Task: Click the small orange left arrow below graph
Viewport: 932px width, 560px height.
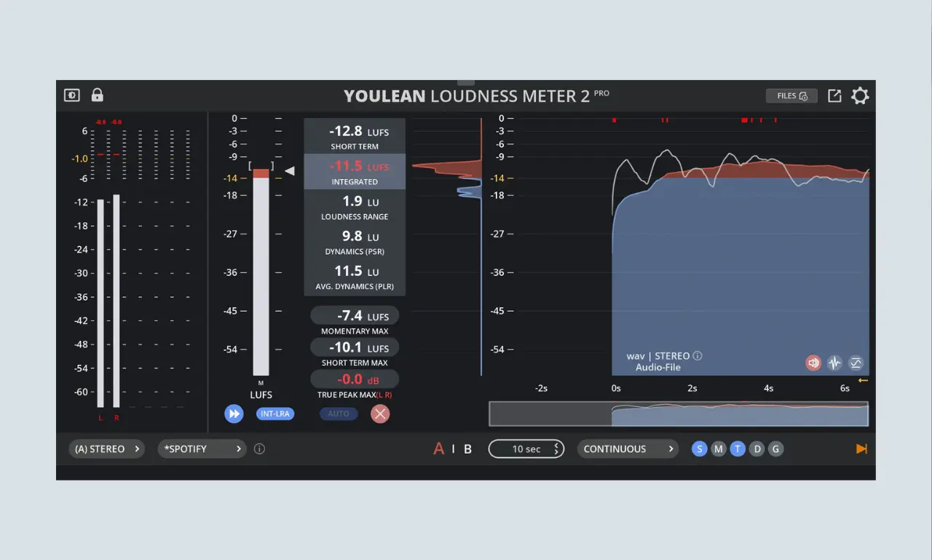Action: [863, 380]
